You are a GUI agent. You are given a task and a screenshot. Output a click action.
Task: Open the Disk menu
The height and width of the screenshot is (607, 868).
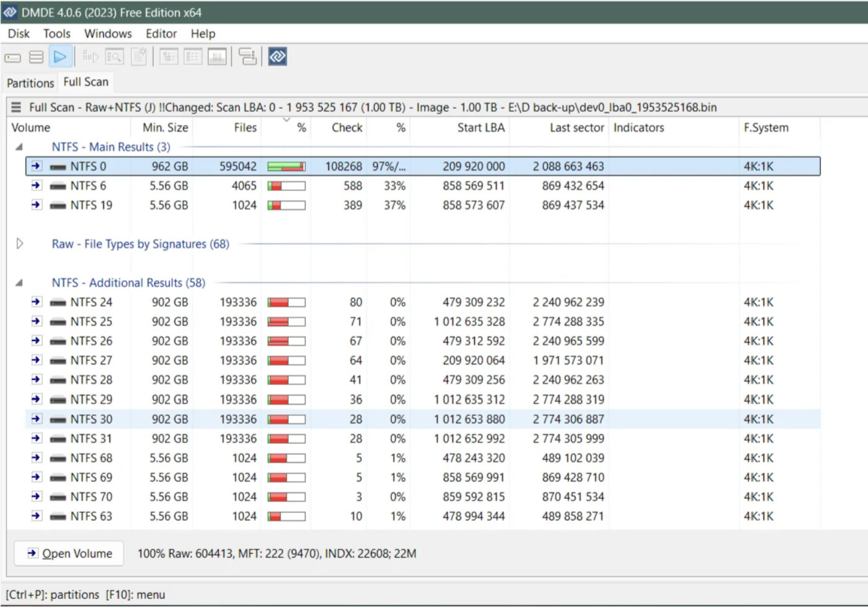[x=19, y=34]
